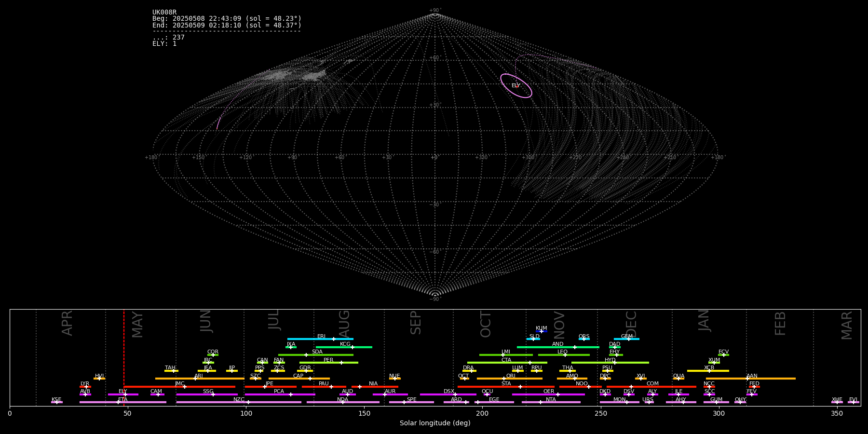Click the SDA shower label
This screenshot has width=868, height=434.
pyautogui.click(x=317, y=352)
